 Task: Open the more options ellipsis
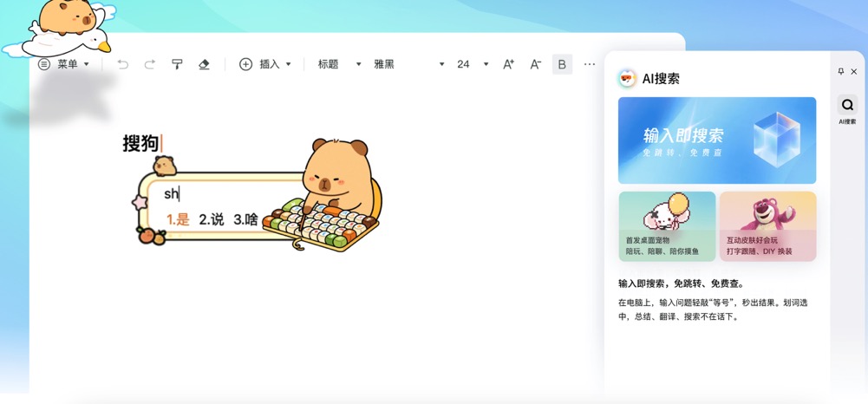590,64
